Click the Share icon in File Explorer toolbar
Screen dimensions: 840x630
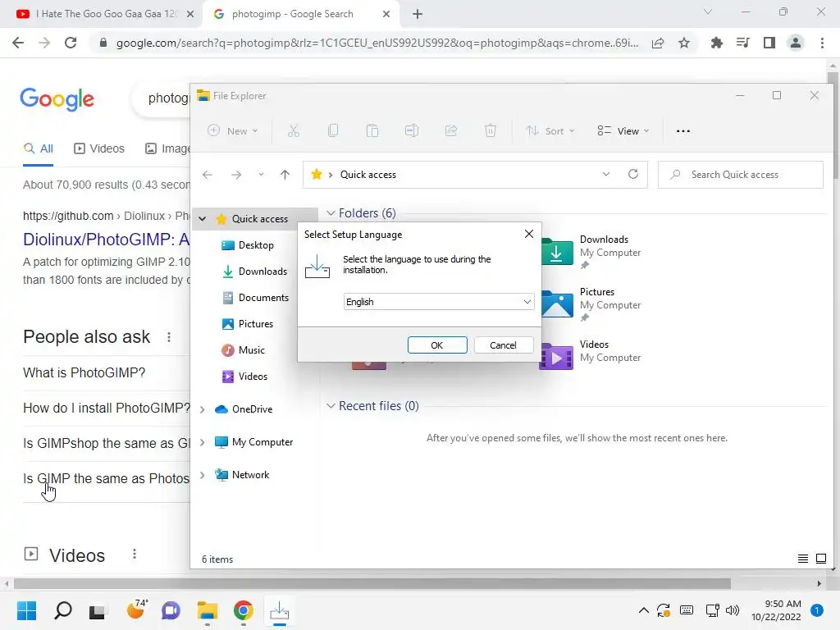[451, 130]
